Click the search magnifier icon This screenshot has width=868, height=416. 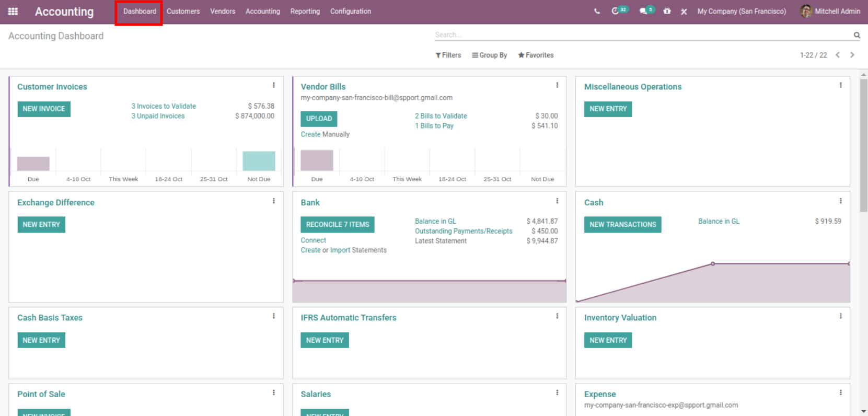point(857,35)
